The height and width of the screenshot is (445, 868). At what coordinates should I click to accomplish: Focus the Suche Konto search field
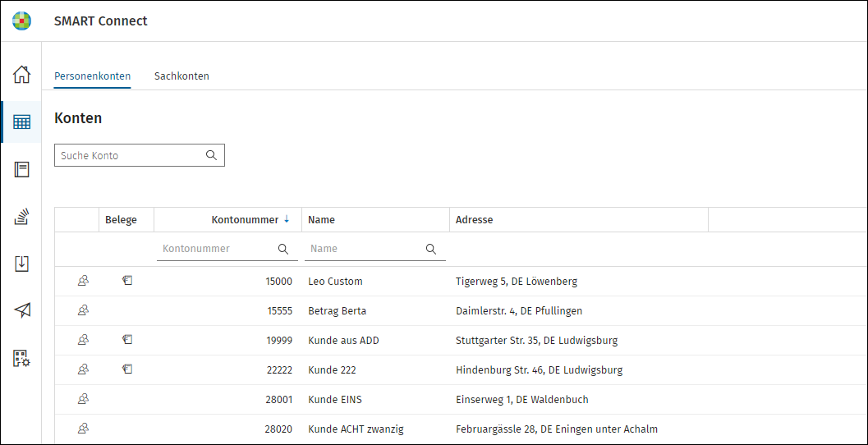140,155
